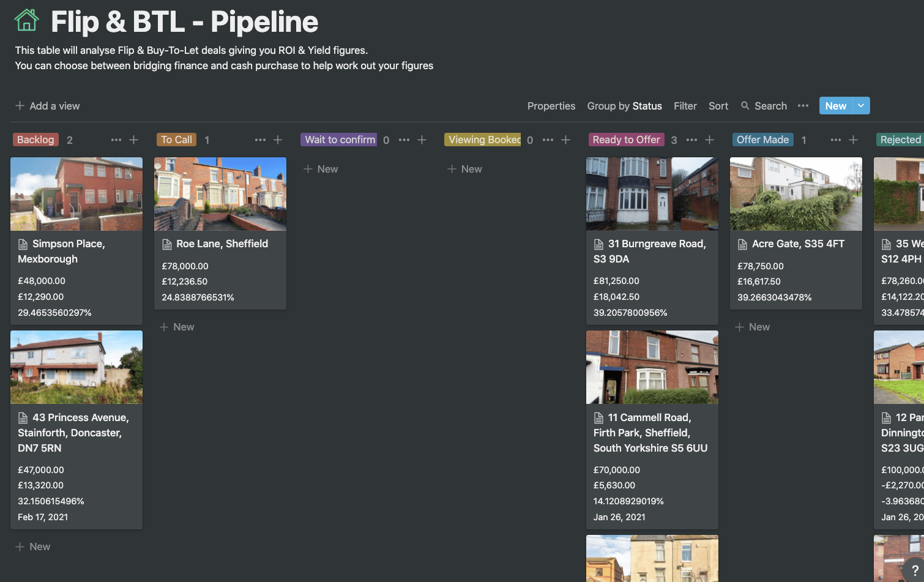Select the red Backlog status tag
This screenshot has height=582, width=924.
35,140
